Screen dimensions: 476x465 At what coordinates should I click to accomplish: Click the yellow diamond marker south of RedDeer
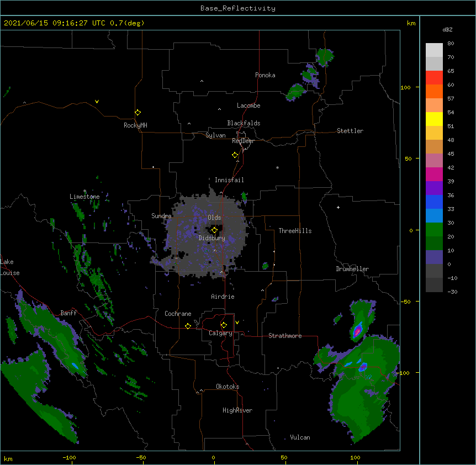click(235, 155)
